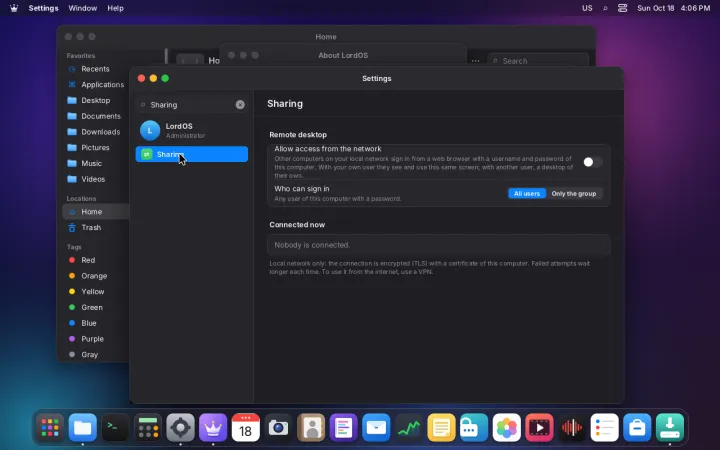The width and height of the screenshot is (720, 450).
Task: Open the app launcher grid in the dock
Action: click(x=50, y=428)
